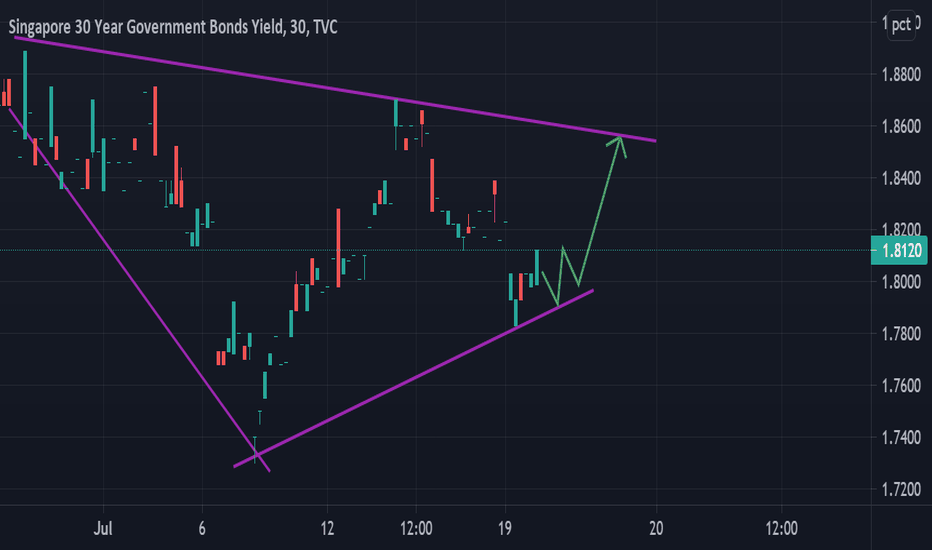Click the 1.7200 price axis label

pyautogui.click(x=901, y=489)
